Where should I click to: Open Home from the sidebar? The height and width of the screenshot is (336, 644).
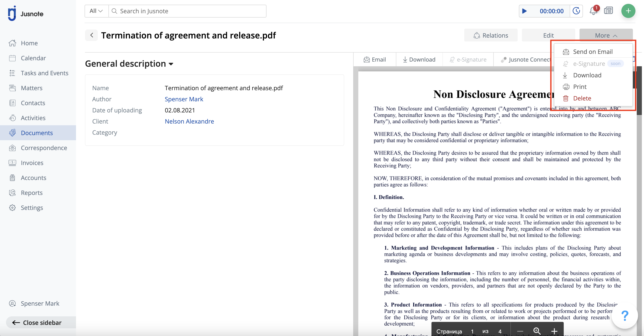tap(29, 43)
